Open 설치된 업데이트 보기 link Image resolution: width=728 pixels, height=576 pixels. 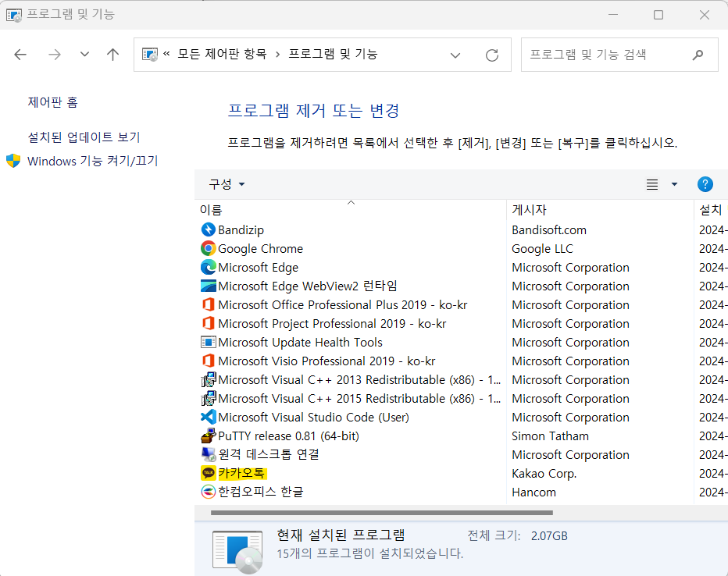84,137
